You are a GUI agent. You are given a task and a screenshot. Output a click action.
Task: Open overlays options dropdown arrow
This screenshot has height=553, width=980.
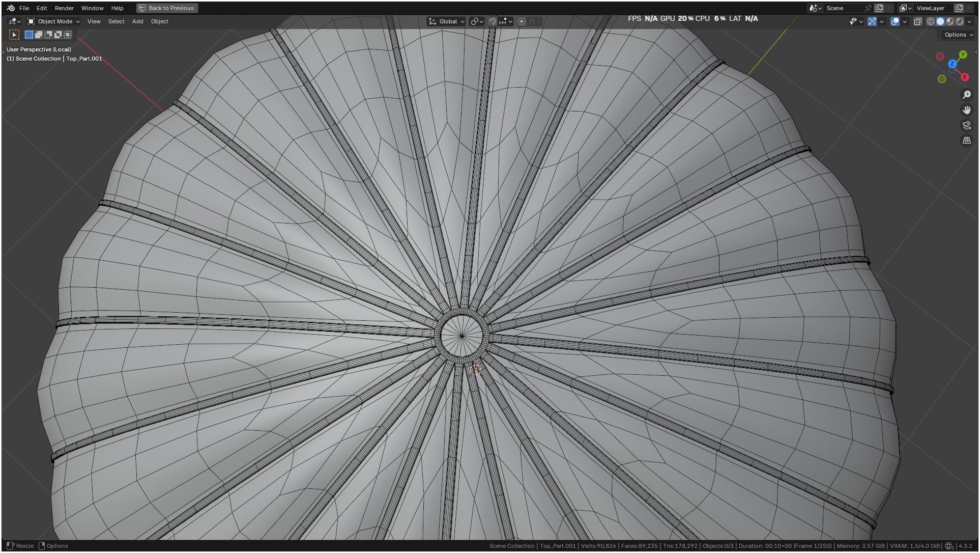pos(905,21)
